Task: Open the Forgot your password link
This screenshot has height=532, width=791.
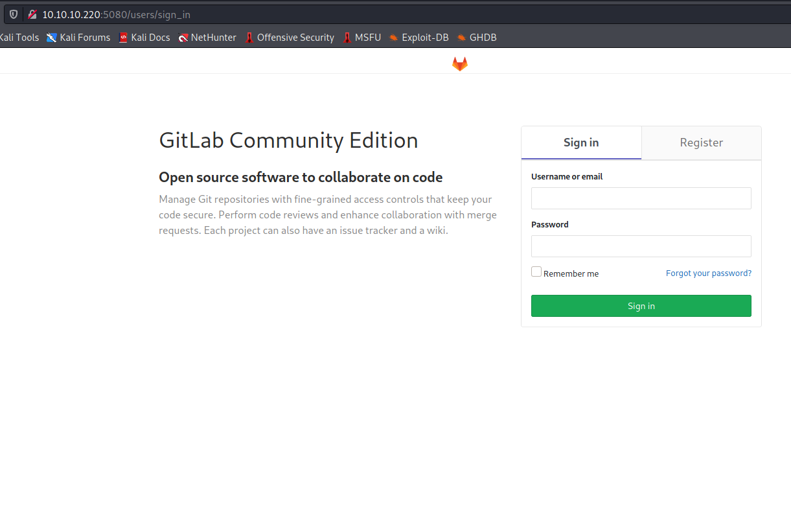Action: 708,273
